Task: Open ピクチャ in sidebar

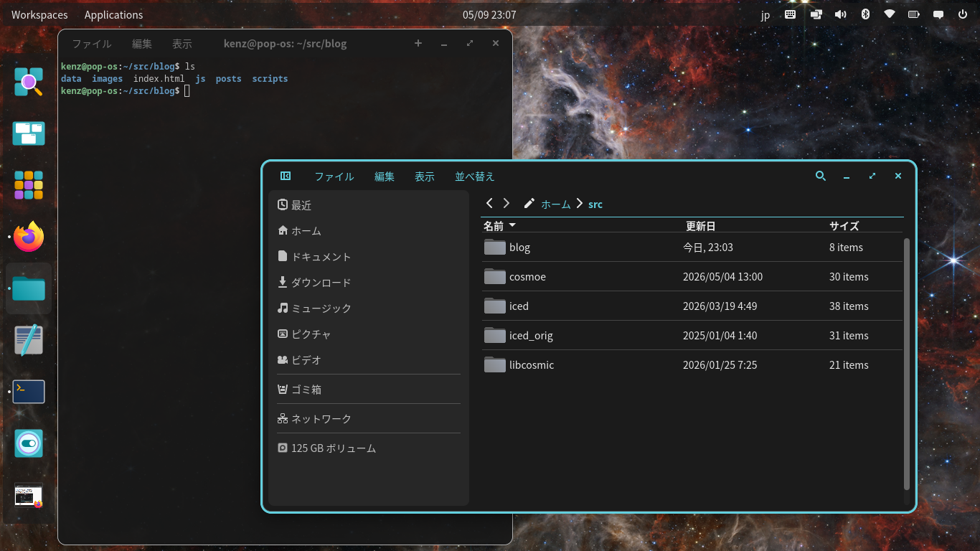Action: 369,334
